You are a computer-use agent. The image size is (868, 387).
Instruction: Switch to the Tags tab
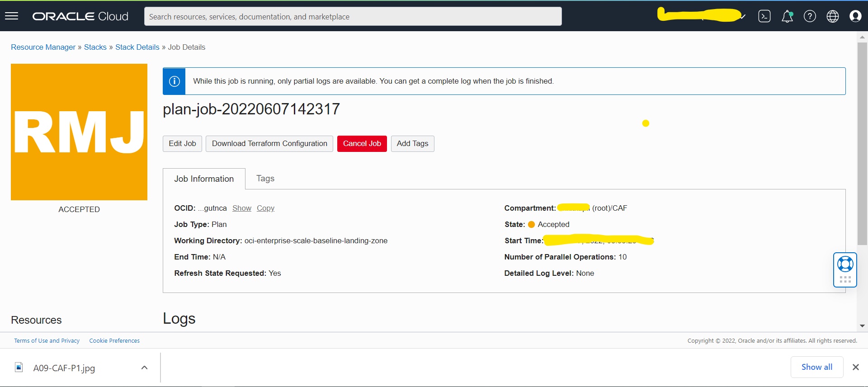coord(265,179)
